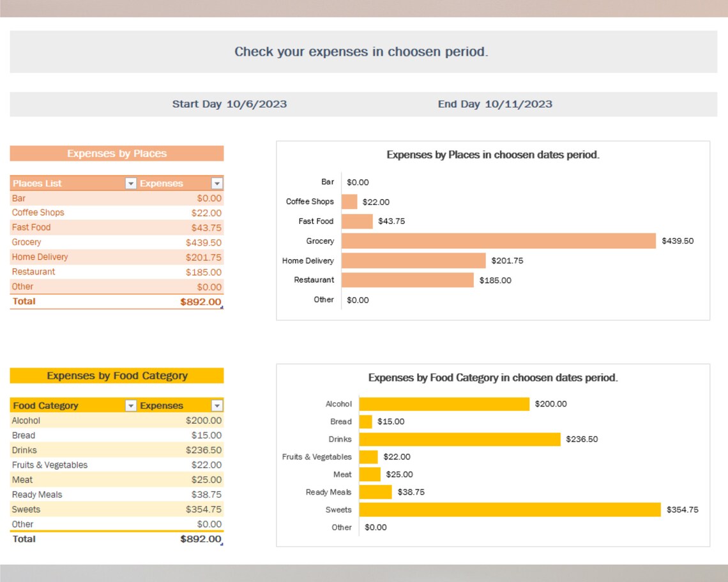Select the Grocery bar in Places chart
The height and width of the screenshot is (582, 728).
pyautogui.click(x=498, y=241)
